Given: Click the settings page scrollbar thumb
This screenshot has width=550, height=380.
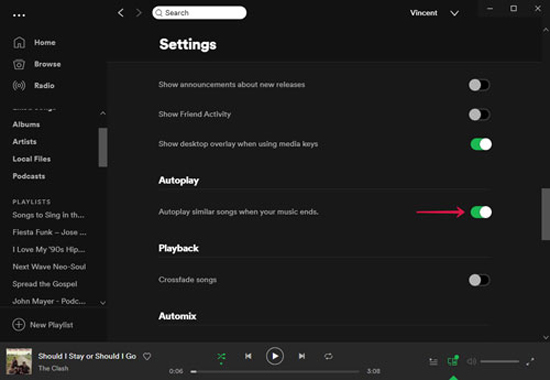Looking at the screenshot, I should click(546, 214).
